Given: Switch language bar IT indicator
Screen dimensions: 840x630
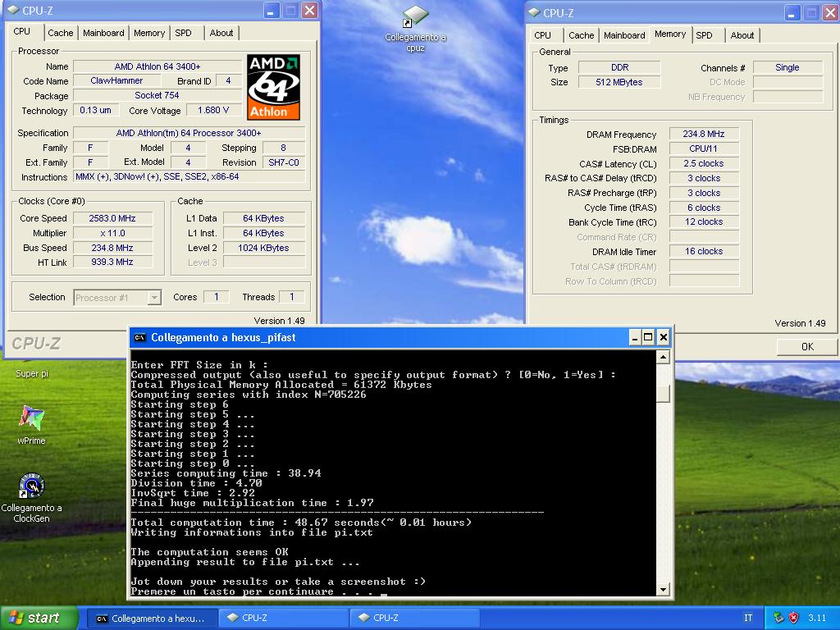Looking at the screenshot, I should (748, 618).
